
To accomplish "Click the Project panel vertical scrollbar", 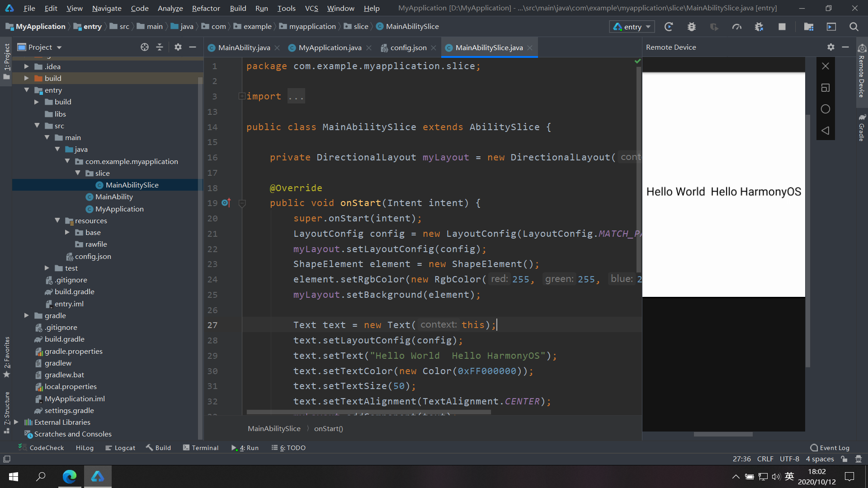I will pos(200,258).
